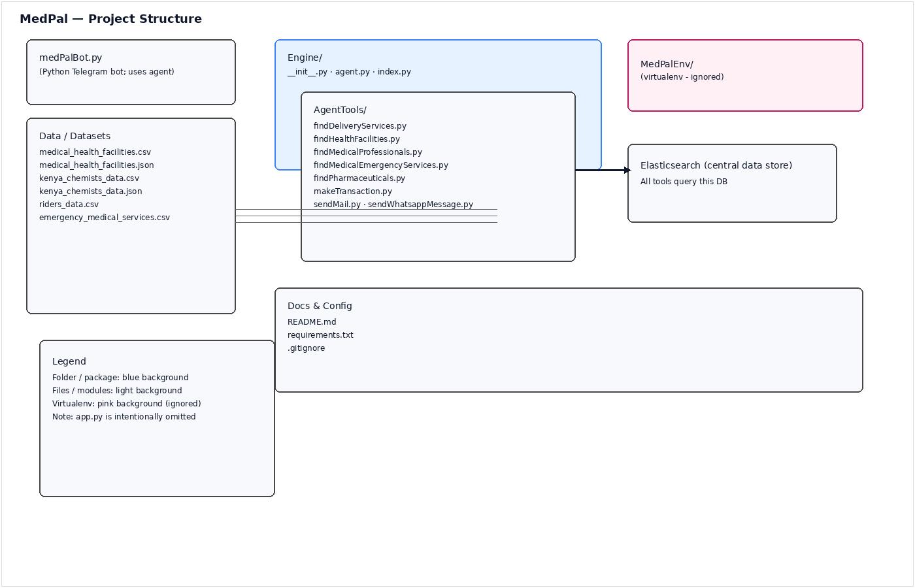
Task: Click requirements.txt file name
Action: [320, 335]
